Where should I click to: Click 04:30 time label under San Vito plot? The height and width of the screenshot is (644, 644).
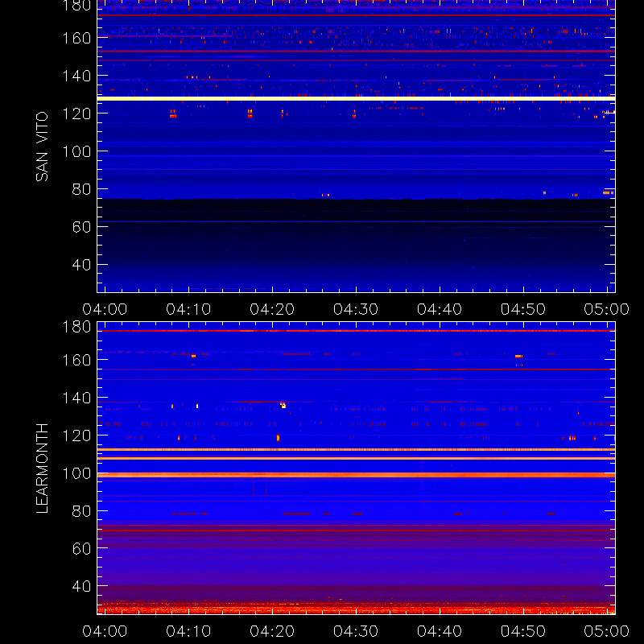(x=356, y=309)
